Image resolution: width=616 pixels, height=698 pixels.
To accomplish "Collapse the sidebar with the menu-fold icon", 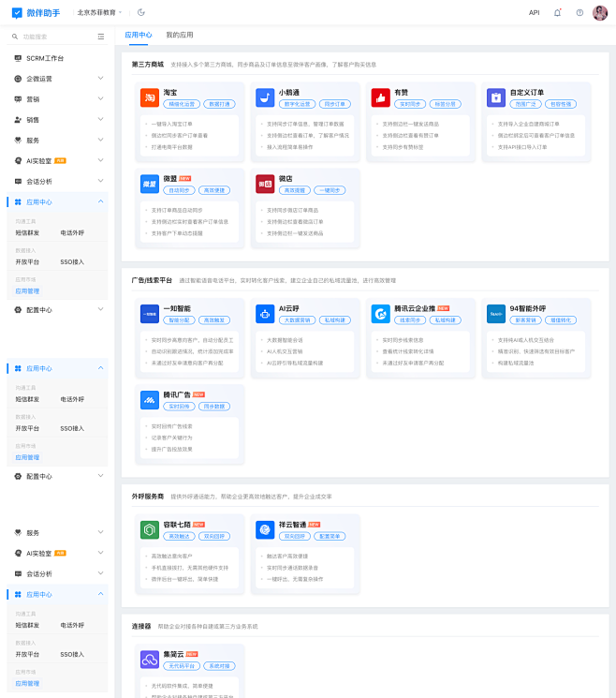I will pos(101,37).
